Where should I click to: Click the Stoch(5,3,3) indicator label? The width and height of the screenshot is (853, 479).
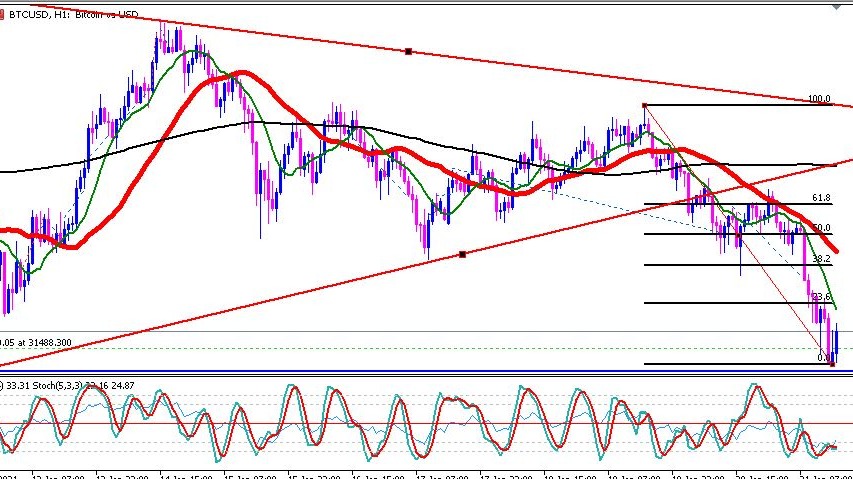(57, 385)
